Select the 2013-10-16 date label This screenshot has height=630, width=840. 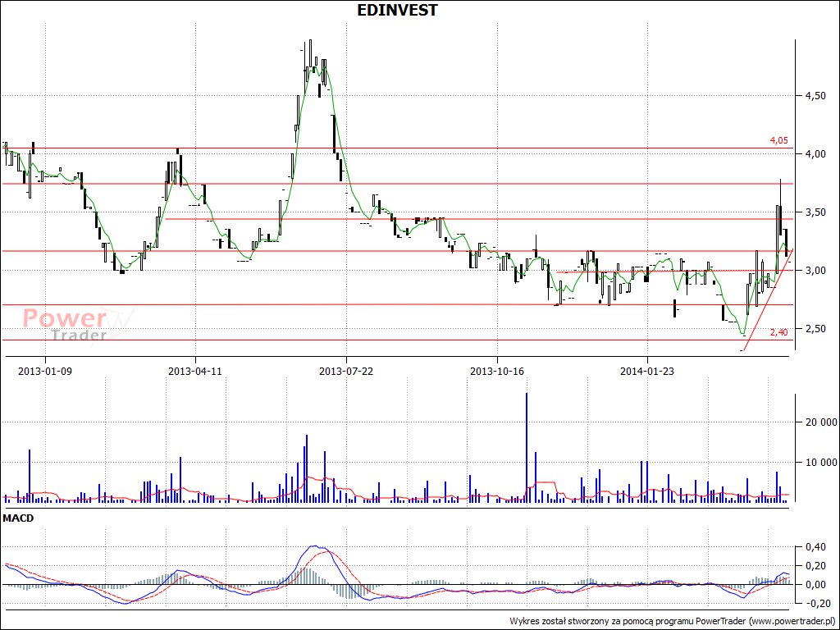tap(496, 371)
